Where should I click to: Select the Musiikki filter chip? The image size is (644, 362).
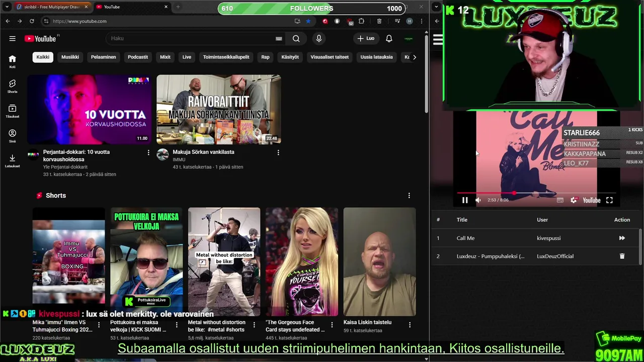[70, 57]
